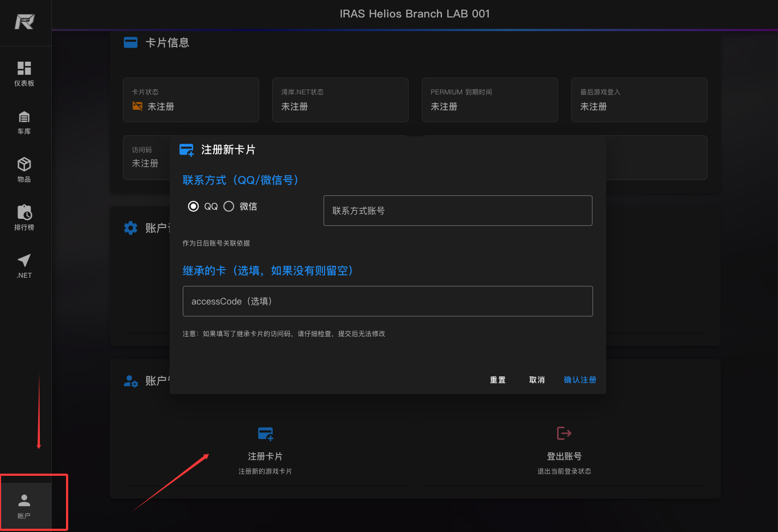
Task: Click the 注册卡片 card-plus icon
Action: click(x=265, y=434)
